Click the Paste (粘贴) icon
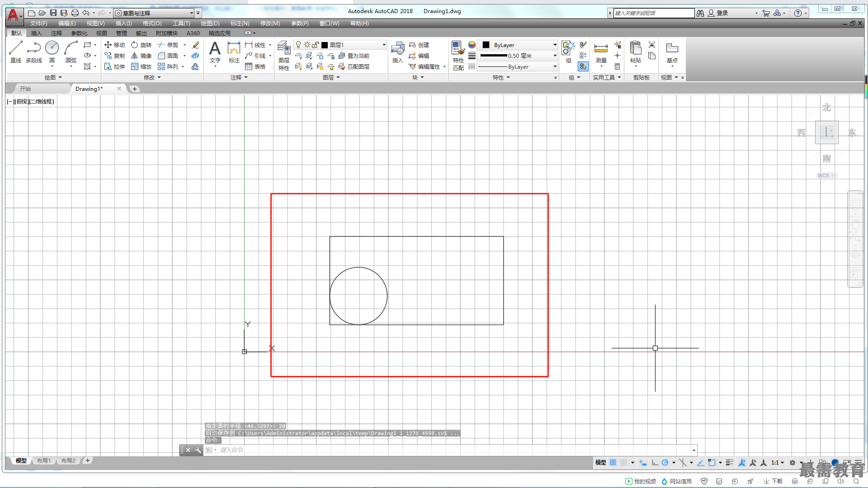Screen dimensions: 868x488 pyautogui.click(x=636, y=52)
